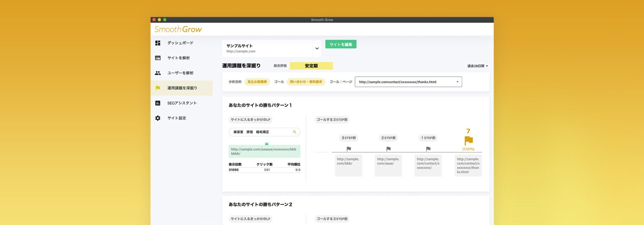Click the gear icon for サイト設定
The height and width of the screenshot is (225, 644).
157,118
